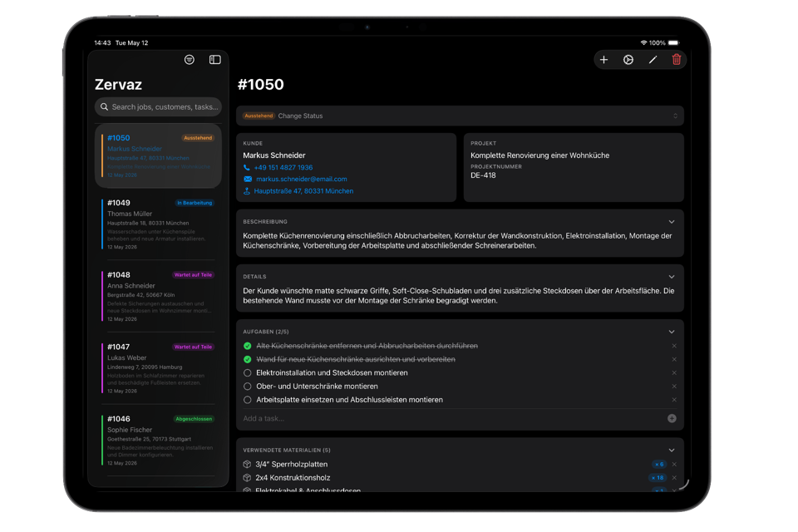Click the 14:43 clock in status bar
The image size is (798, 532).
tap(102, 42)
